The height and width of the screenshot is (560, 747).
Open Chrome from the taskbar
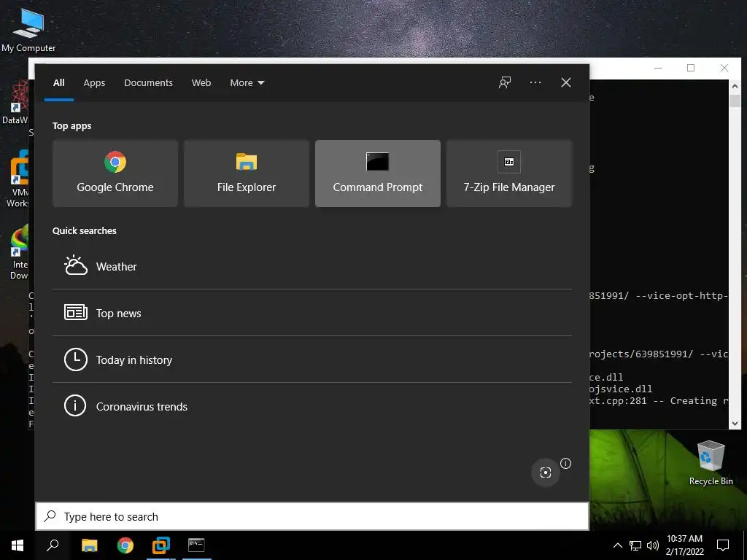125,545
